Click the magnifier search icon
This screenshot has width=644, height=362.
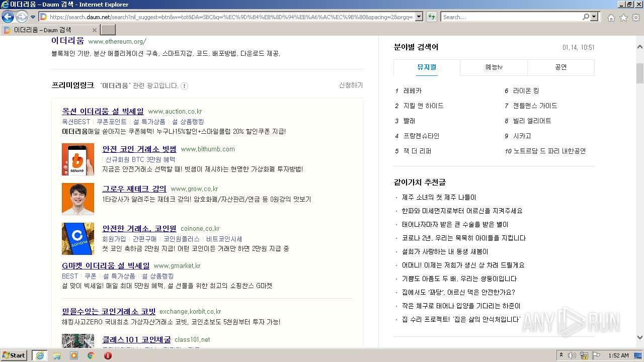pyautogui.click(x=586, y=17)
